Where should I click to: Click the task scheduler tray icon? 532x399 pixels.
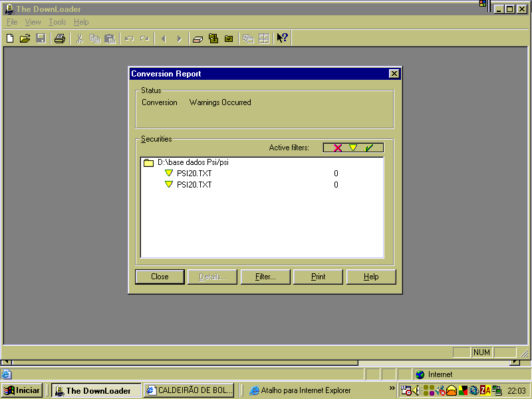pos(406,390)
